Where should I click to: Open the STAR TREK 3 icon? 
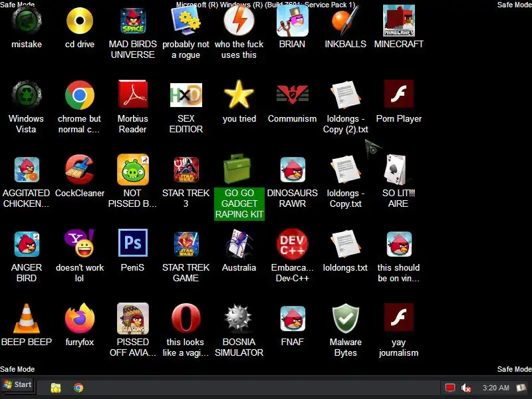click(186, 170)
